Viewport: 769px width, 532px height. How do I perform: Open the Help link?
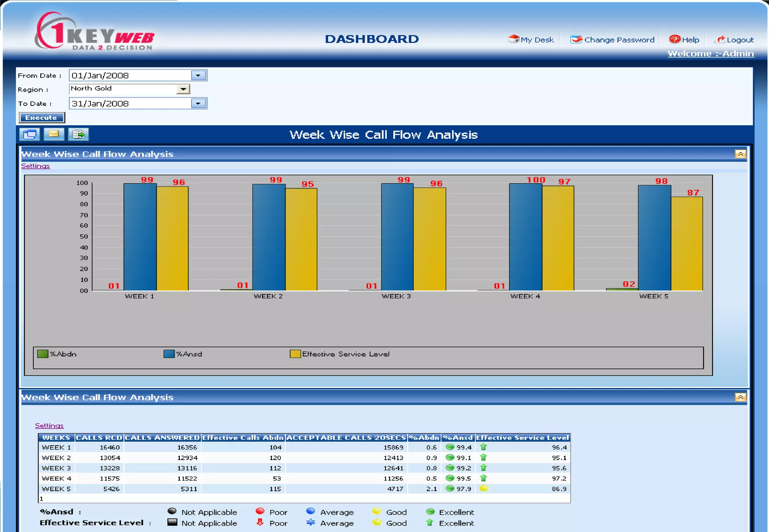(x=691, y=40)
